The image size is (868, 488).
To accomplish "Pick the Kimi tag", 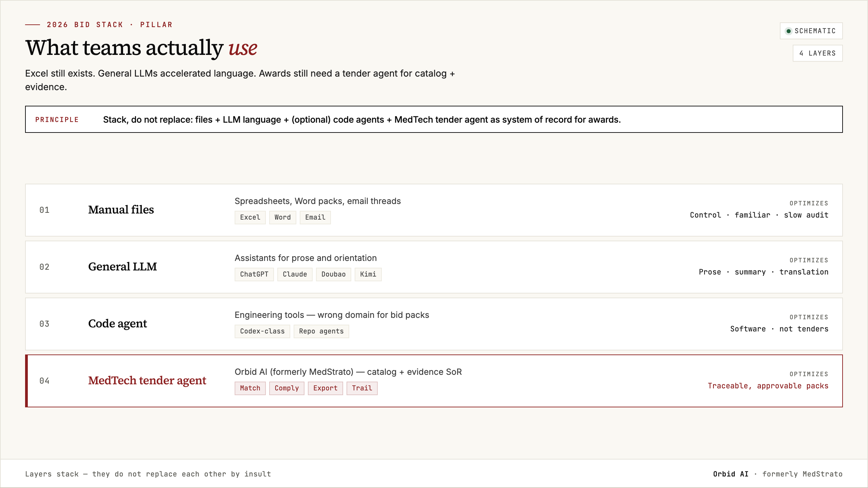I will pos(368,274).
